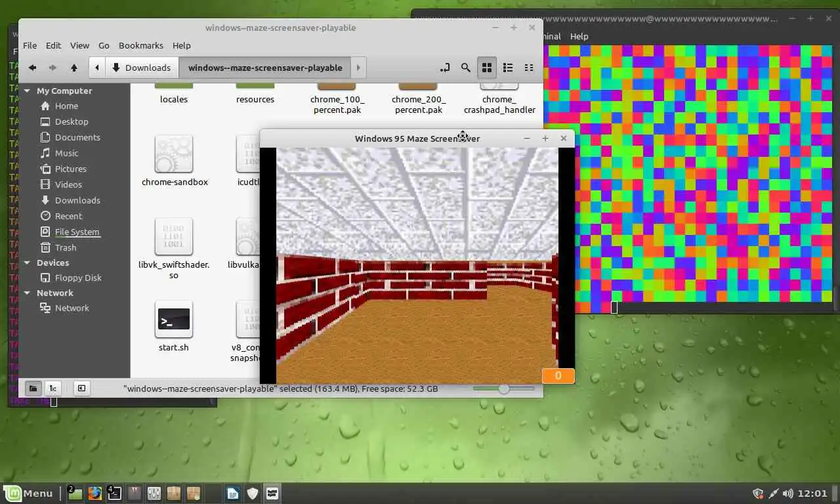Open file manager Help menu
Image resolution: width=840 pixels, height=504 pixels.
pyautogui.click(x=182, y=45)
